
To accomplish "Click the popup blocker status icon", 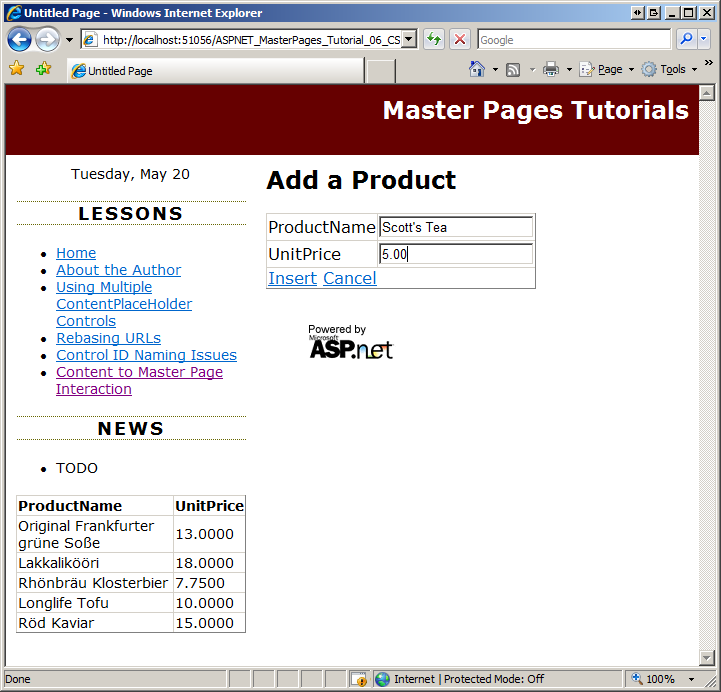I will (359, 679).
